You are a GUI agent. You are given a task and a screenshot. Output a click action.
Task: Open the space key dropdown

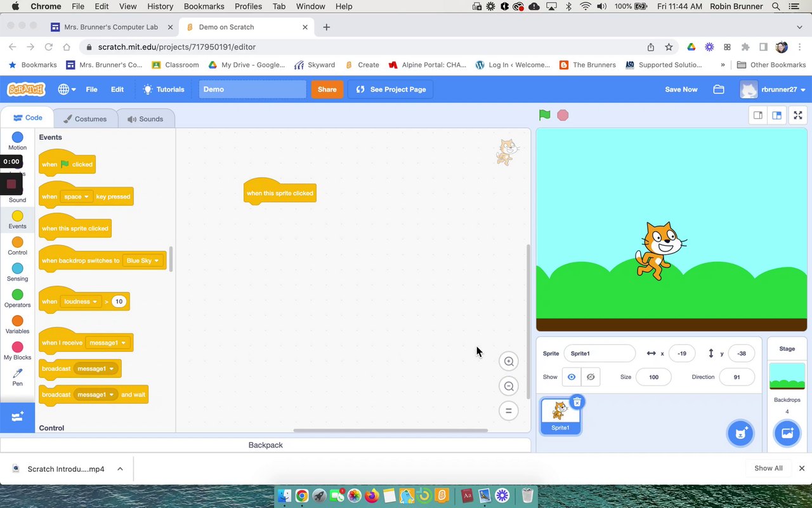(77, 197)
